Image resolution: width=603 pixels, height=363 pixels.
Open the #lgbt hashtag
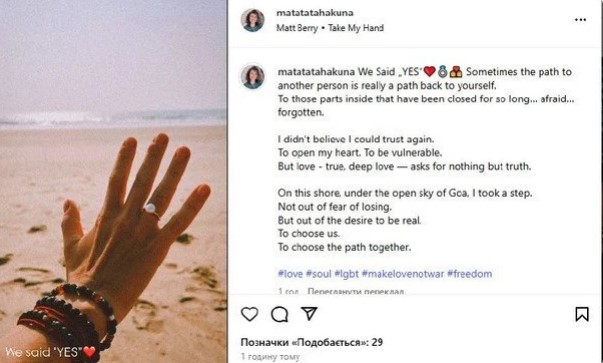click(346, 274)
